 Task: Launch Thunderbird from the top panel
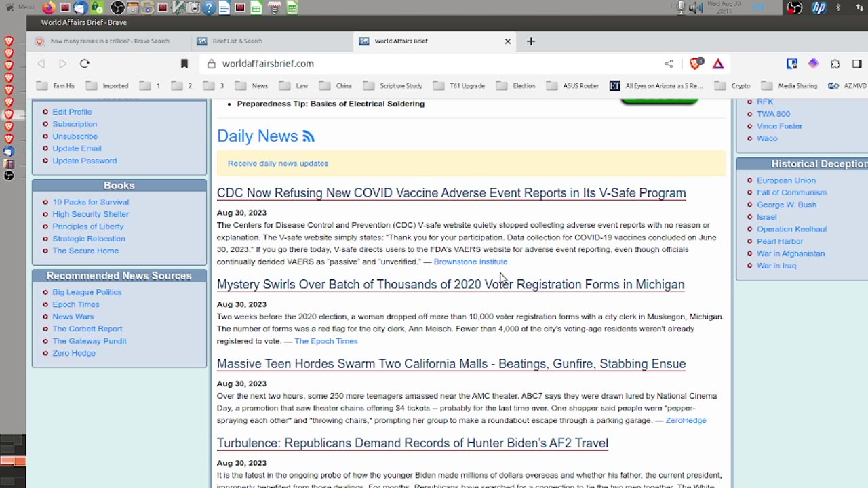pos(80,7)
